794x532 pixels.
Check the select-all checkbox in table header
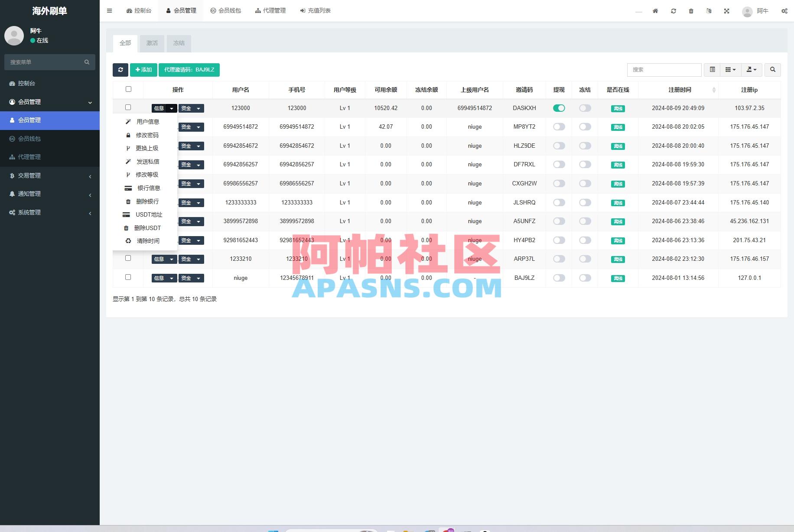(x=128, y=89)
